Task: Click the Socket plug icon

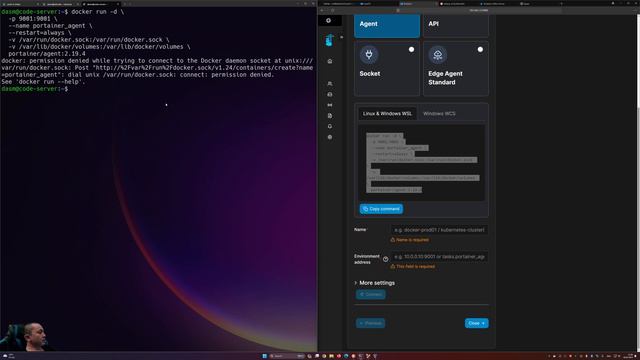Action: coord(369,55)
